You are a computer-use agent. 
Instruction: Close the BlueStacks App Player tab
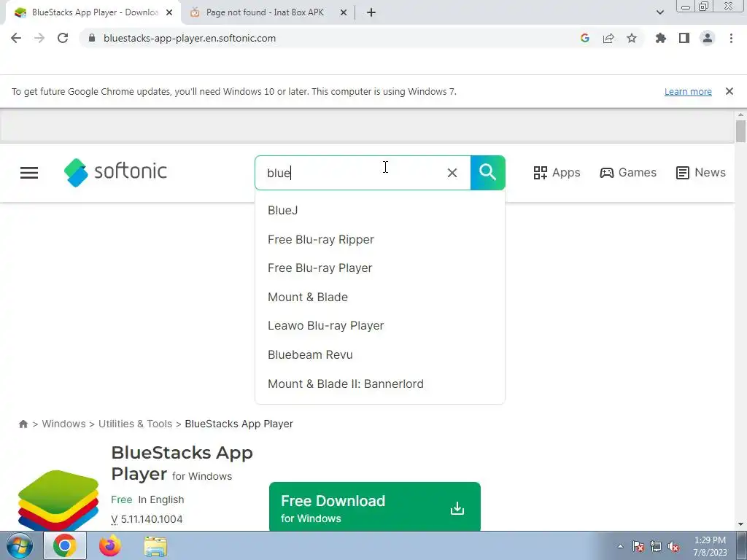point(169,13)
